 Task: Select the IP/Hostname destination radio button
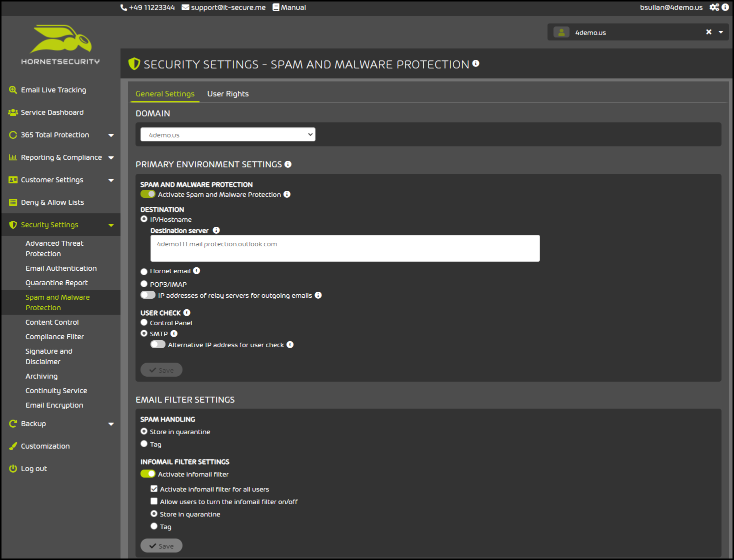click(x=144, y=219)
